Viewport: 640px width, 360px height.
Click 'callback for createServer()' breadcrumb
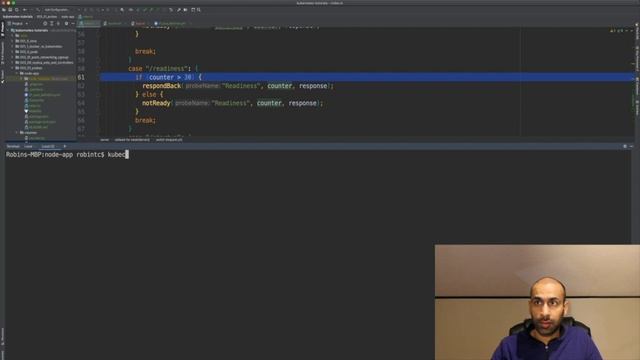click(132, 140)
